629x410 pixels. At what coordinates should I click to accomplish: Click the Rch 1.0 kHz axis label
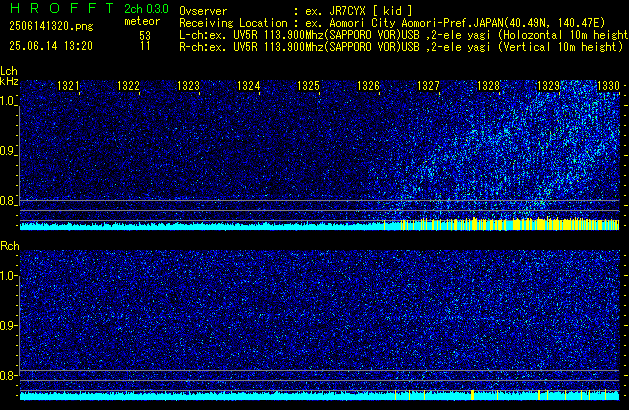coord(8,276)
